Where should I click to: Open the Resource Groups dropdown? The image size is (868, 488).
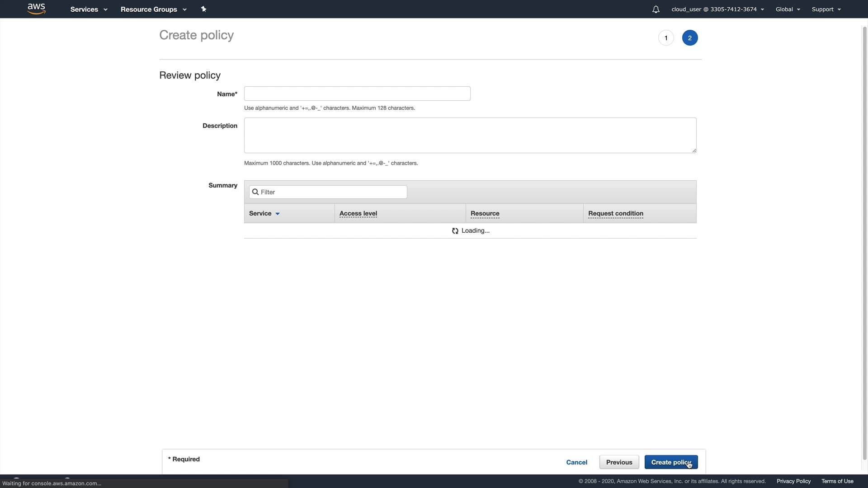click(x=153, y=9)
